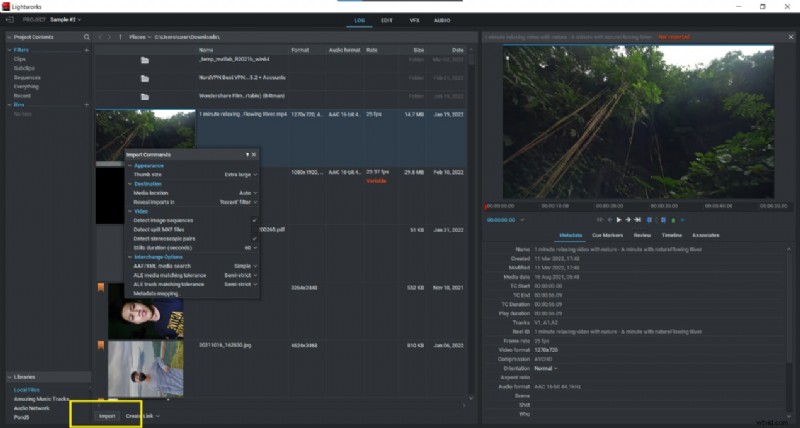The width and height of the screenshot is (800, 428).
Task: Set mark in point in viewer
Action: coord(649,220)
